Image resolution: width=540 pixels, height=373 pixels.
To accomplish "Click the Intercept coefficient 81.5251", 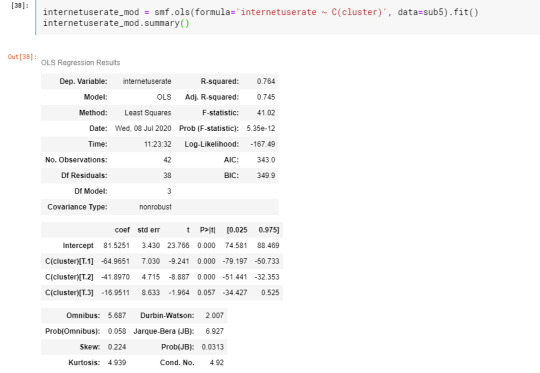I will pyautogui.click(x=116, y=246).
